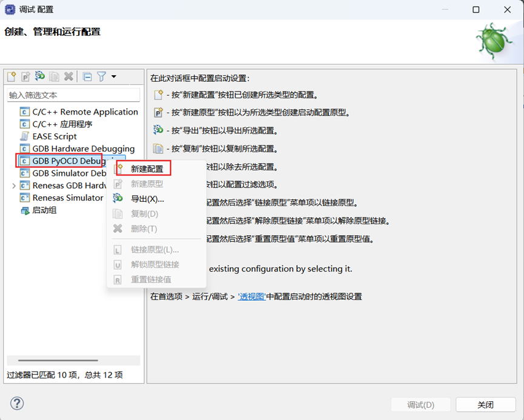Click the 新建配置 help icon in right pane
This screenshot has height=420, width=524.
click(158, 95)
